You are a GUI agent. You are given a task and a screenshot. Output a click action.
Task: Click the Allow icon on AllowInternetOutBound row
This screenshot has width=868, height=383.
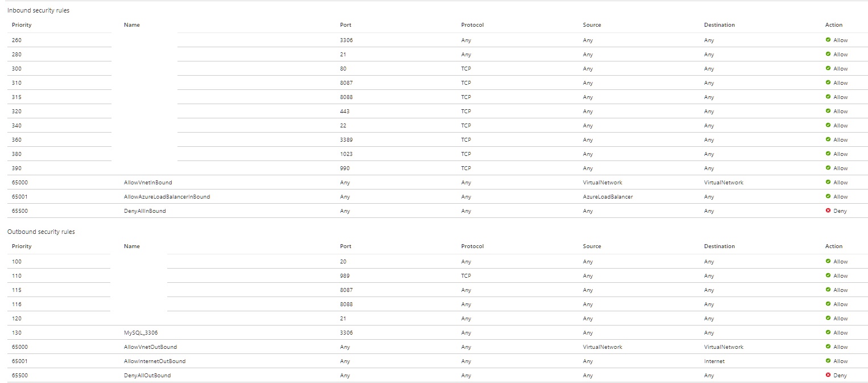click(828, 361)
